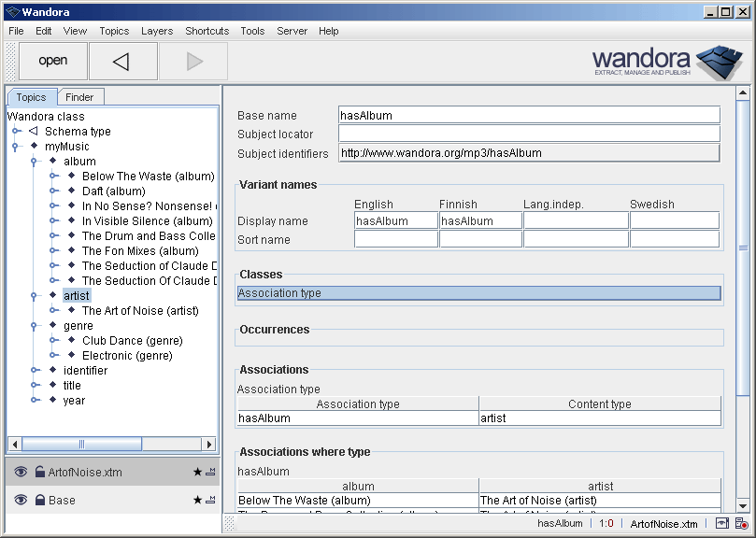The height and width of the screenshot is (538, 756).
Task: Open the Layers menu
Action: point(156,31)
